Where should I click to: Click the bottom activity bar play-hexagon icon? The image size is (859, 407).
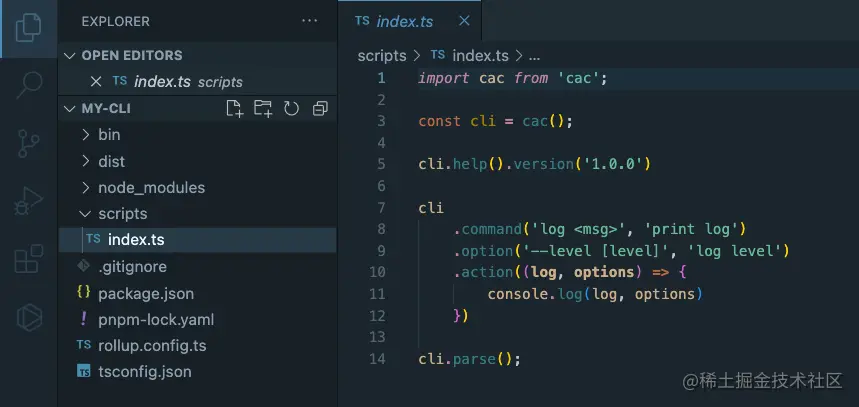pyautogui.click(x=28, y=317)
